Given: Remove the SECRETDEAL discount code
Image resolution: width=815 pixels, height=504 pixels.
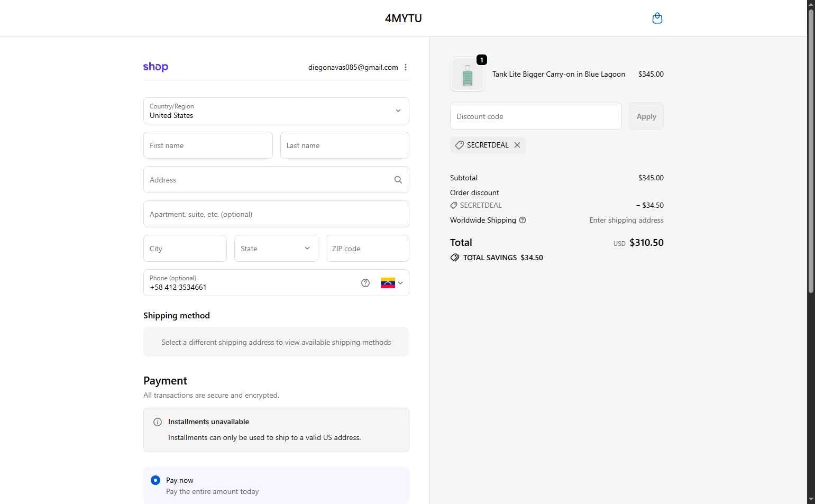Looking at the screenshot, I should click(x=517, y=145).
